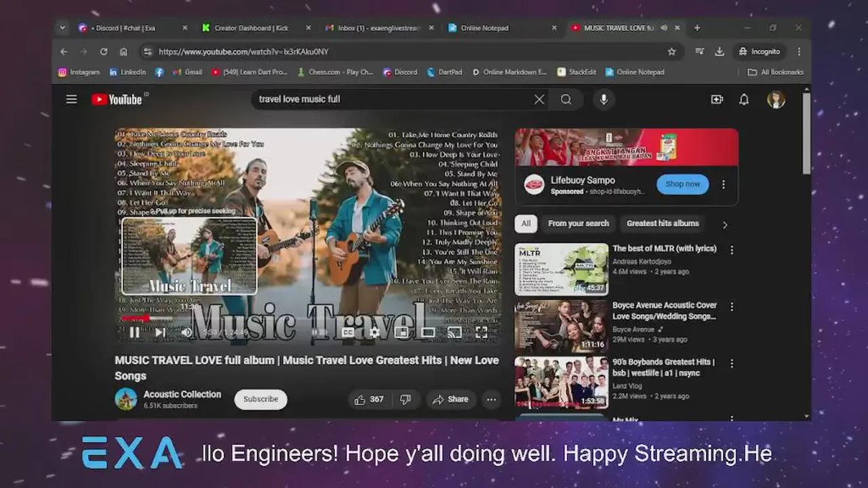The height and width of the screenshot is (488, 868).
Task: Mute the video player volume
Action: click(186, 332)
